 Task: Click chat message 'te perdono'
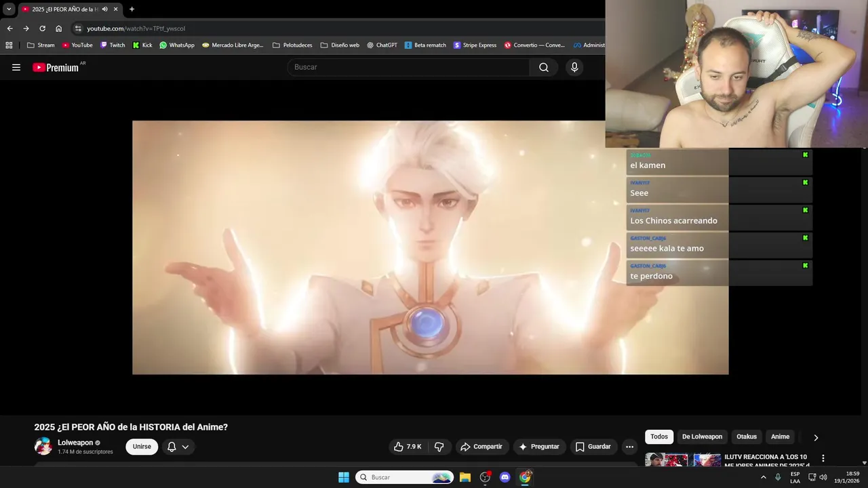coord(651,276)
